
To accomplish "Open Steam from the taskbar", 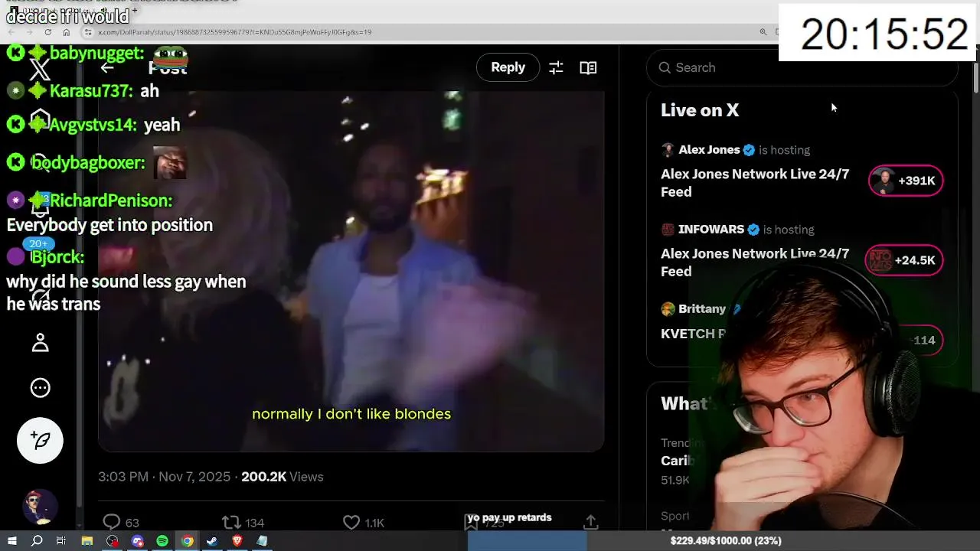I will pos(212,541).
